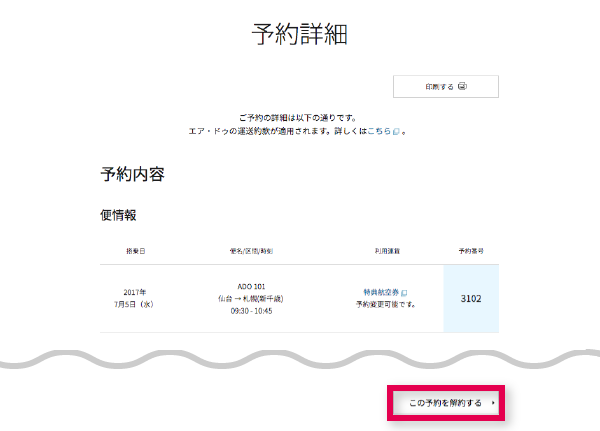Viewport: 600px width, 431px height.
Task: Click the 印刷する print button
Action: click(x=446, y=87)
